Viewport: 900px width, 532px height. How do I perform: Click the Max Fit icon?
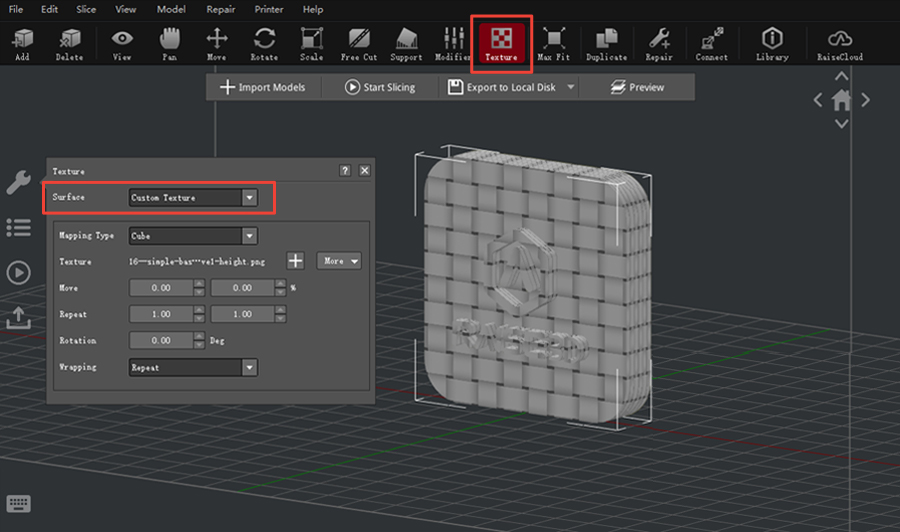tap(554, 44)
